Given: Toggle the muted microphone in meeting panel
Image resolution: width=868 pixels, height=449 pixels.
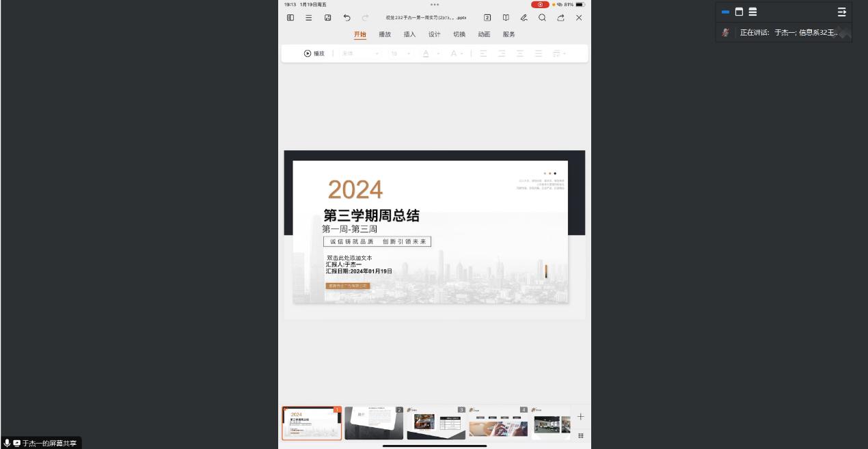Looking at the screenshot, I should point(725,33).
